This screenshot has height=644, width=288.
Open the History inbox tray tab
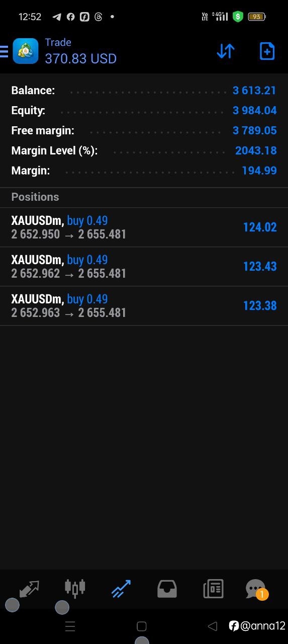point(167,589)
